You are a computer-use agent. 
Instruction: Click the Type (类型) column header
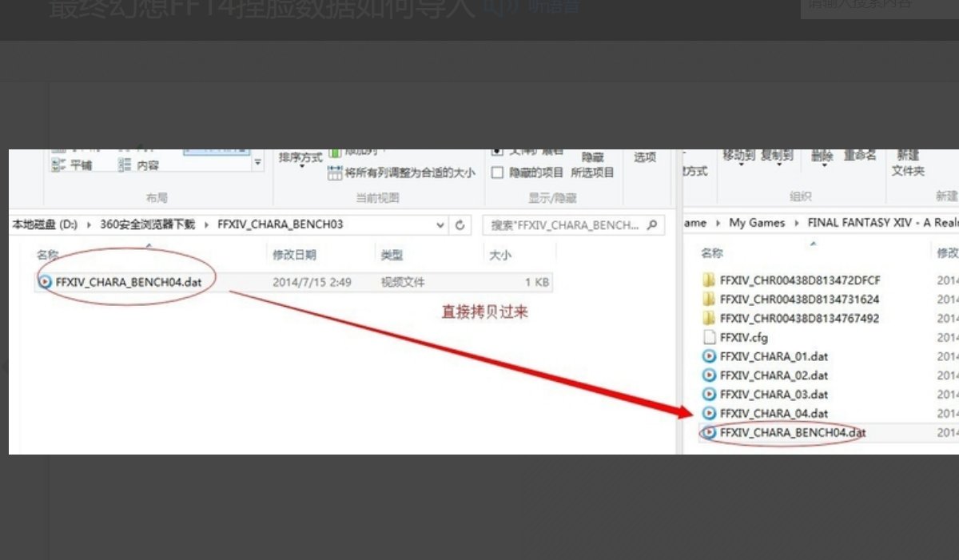[392, 255]
